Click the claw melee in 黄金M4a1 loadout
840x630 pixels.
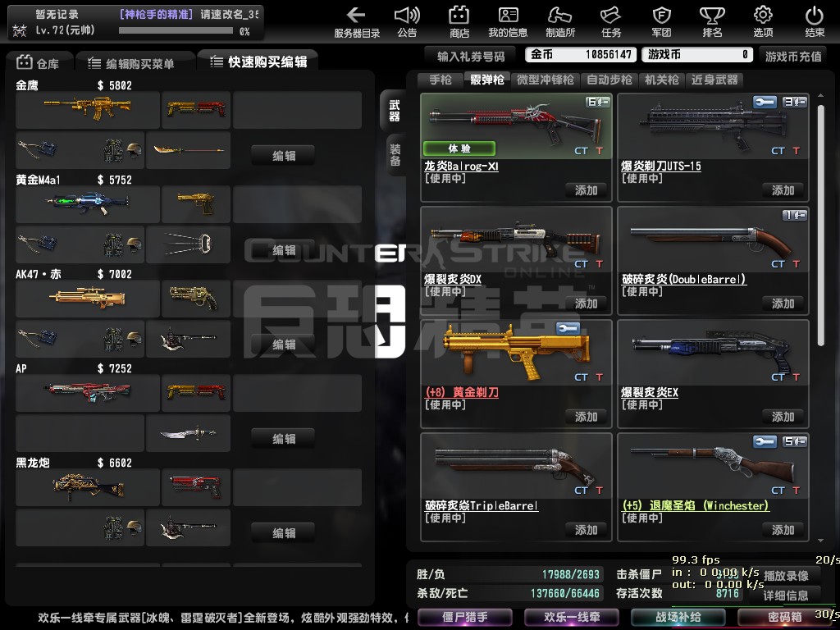coord(188,244)
